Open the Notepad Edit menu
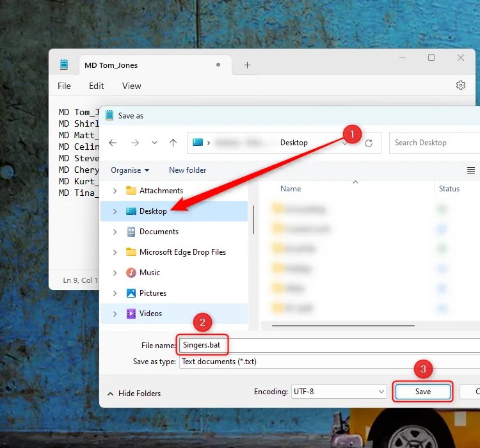Screen dimensions: 480x448 click(x=97, y=86)
